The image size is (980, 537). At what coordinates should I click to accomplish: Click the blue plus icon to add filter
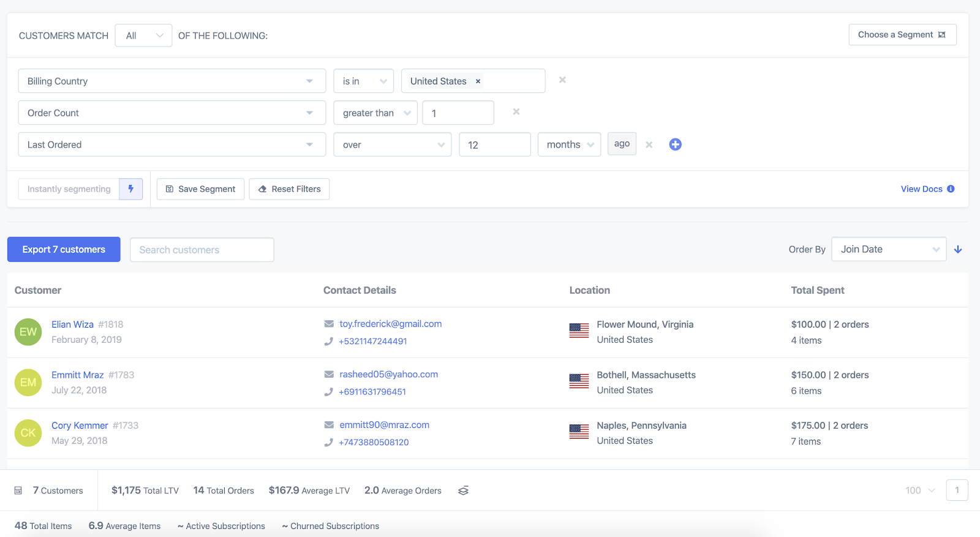click(x=675, y=145)
